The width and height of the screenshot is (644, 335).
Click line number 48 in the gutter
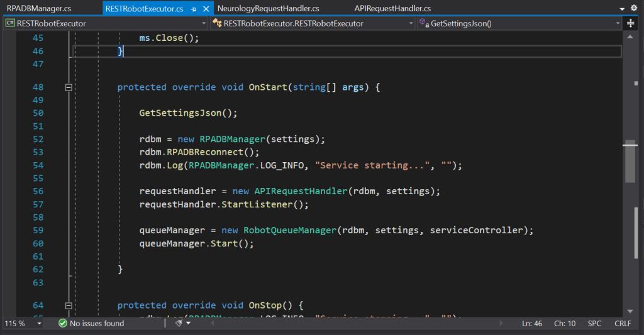[x=38, y=87]
